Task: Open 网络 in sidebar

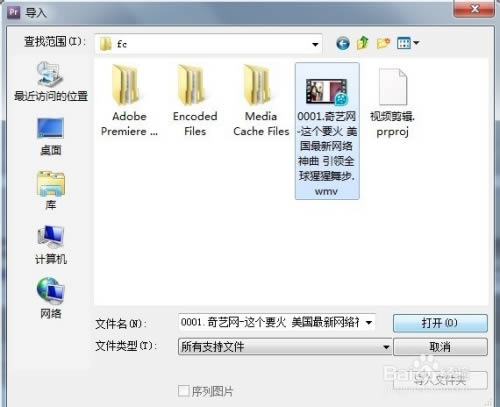Action: click(51, 299)
